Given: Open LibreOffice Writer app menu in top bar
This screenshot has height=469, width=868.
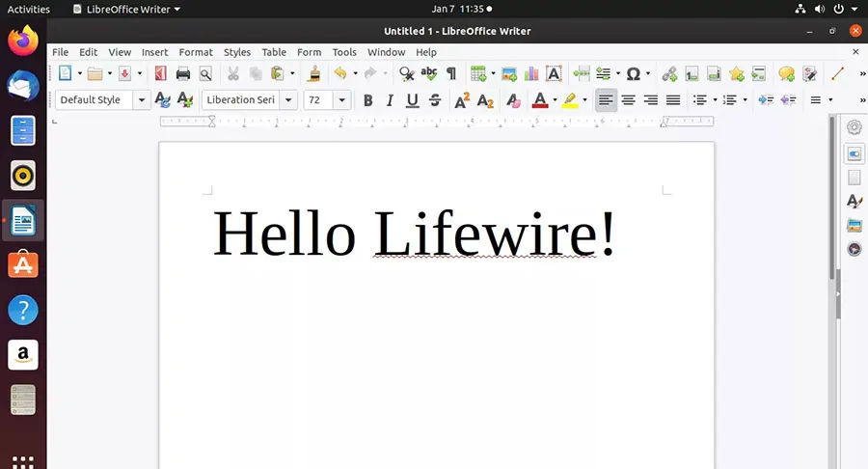Looking at the screenshot, I should 127,9.
